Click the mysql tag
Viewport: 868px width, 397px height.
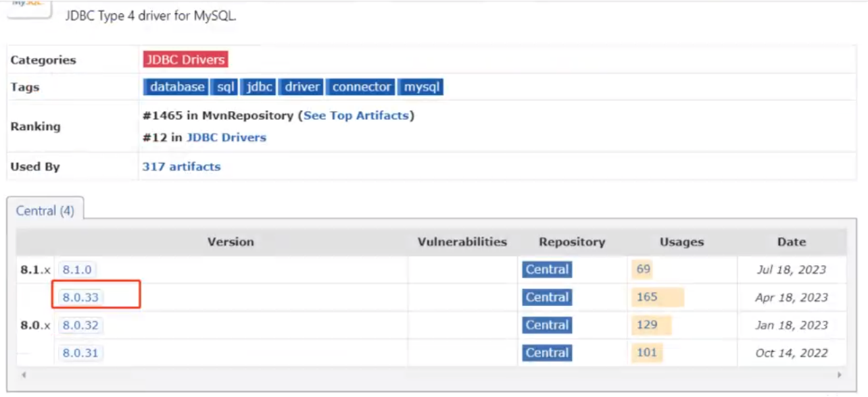421,87
